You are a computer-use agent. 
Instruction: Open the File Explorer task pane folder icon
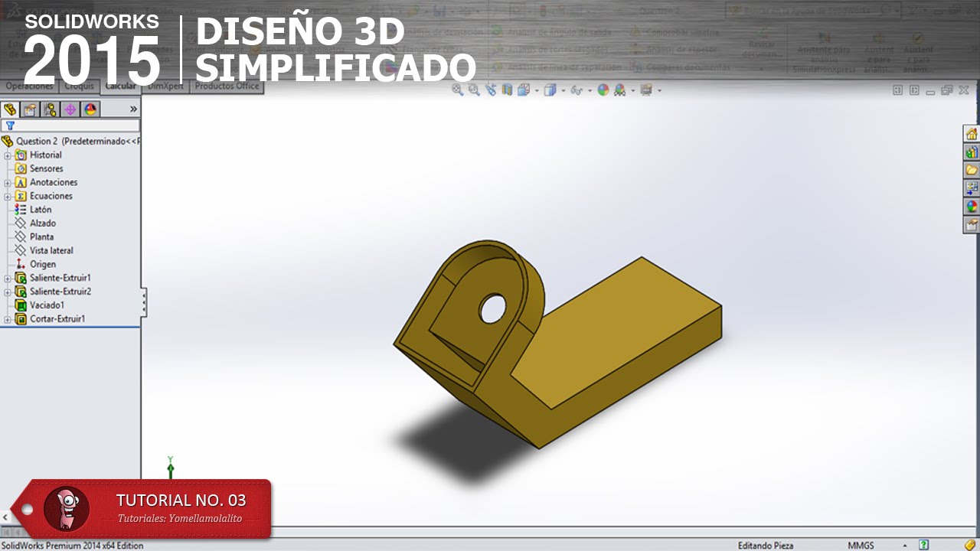972,170
